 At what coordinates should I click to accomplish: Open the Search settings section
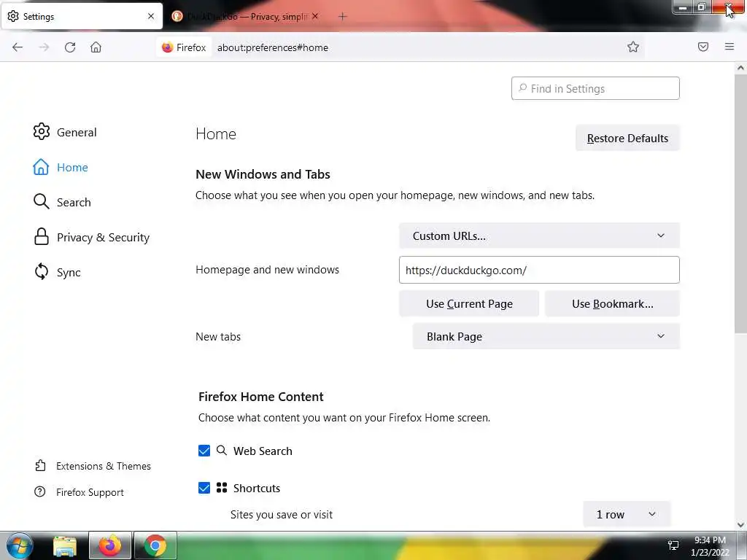pos(63,202)
